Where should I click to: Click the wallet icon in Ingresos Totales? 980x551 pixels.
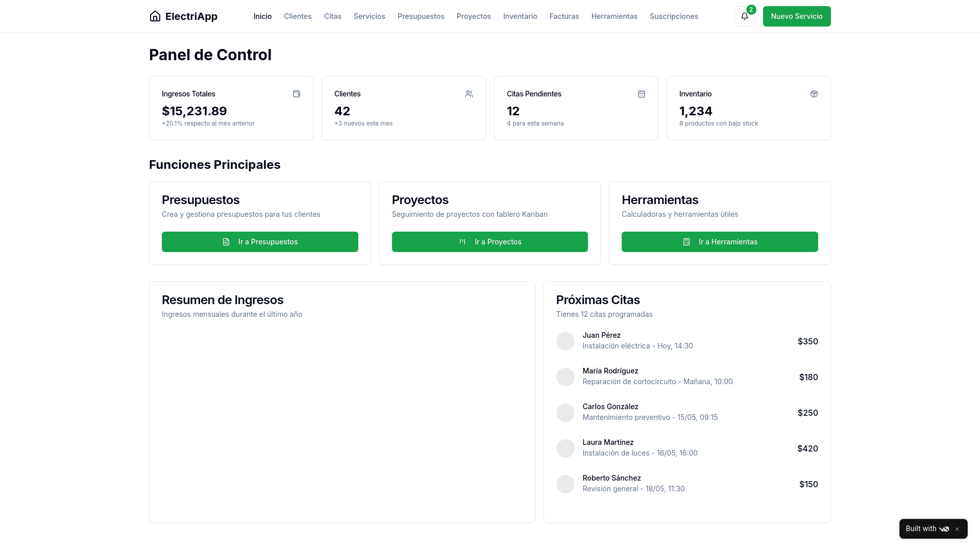coord(297,94)
